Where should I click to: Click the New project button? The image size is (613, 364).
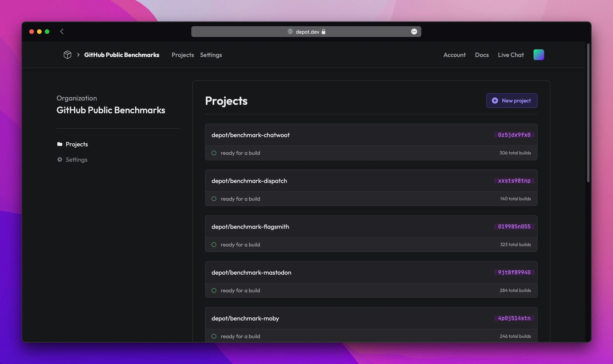(x=511, y=100)
